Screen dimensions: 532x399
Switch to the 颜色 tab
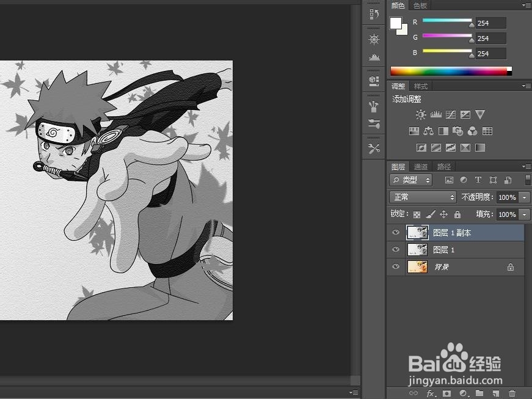coord(398,5)
